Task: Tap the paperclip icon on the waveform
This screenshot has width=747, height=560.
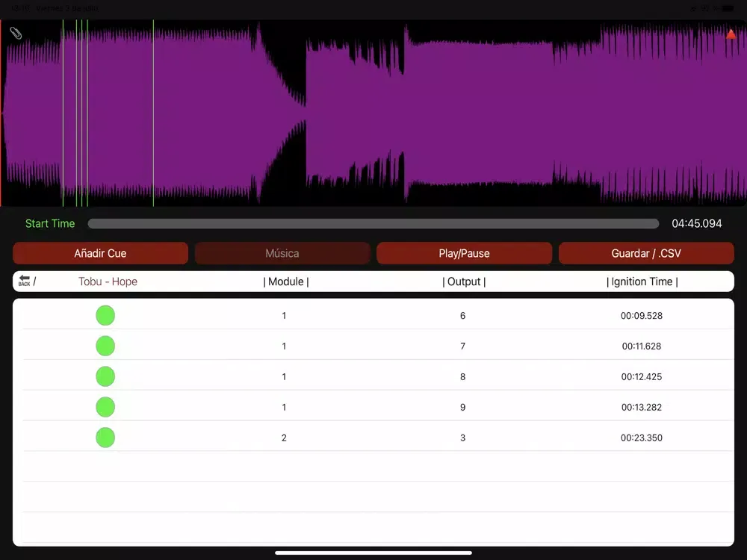Action: (x=16, y=33)
